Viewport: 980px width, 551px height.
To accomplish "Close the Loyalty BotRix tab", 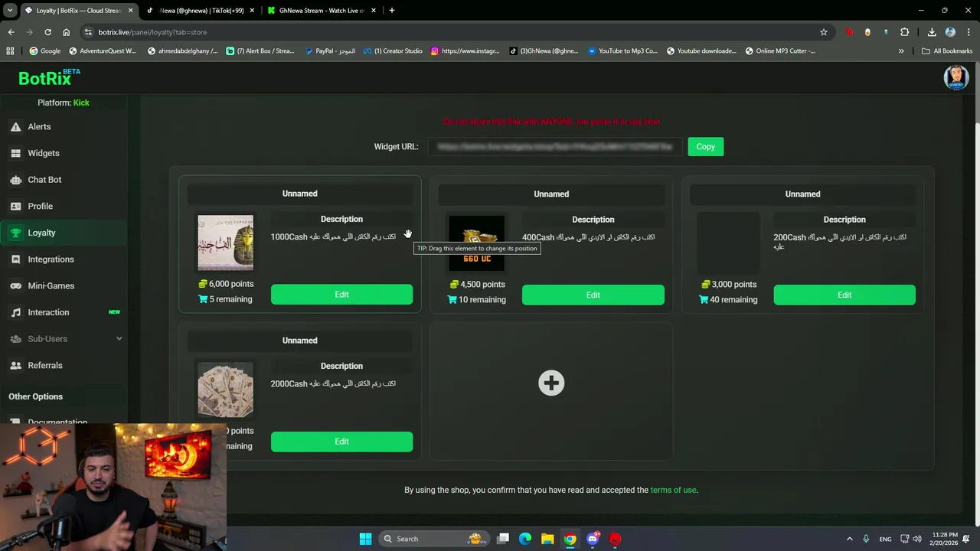I will 130,11.
